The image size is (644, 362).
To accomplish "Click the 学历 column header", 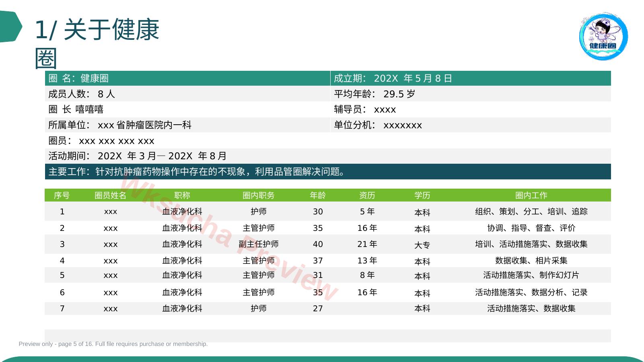I will (422, 195).
